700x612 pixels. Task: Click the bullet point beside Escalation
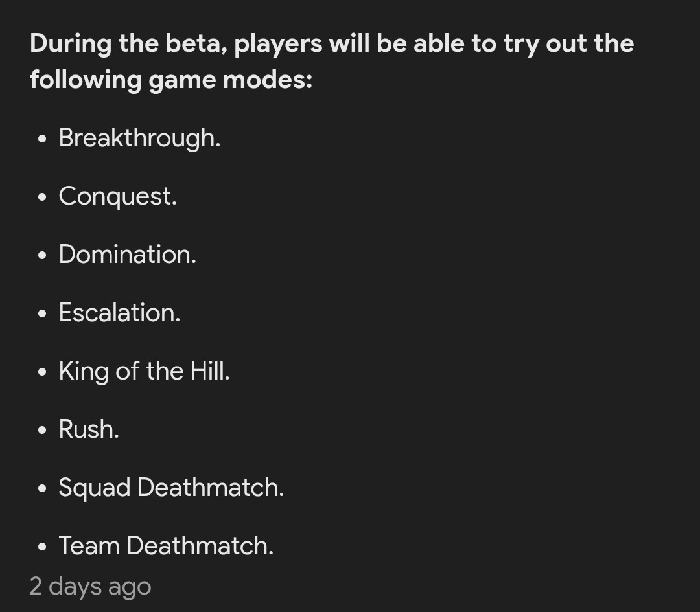(x=43, y=314)
